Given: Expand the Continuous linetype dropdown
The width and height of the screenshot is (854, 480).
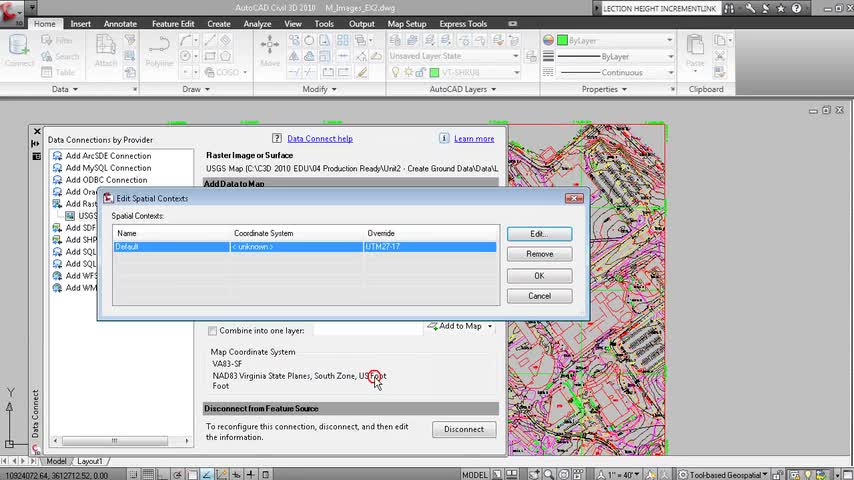Looking at the screenshot, I should coord(669,72).
